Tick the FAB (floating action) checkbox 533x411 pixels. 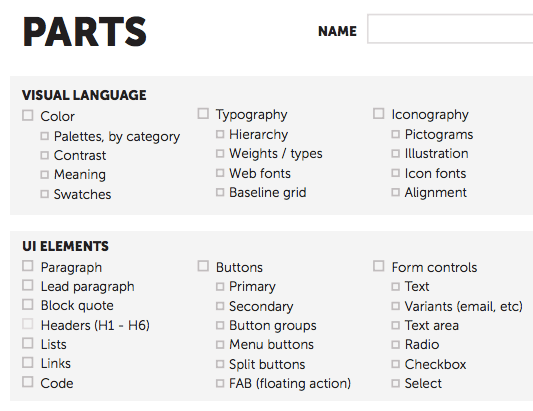[x=220, y=383]
